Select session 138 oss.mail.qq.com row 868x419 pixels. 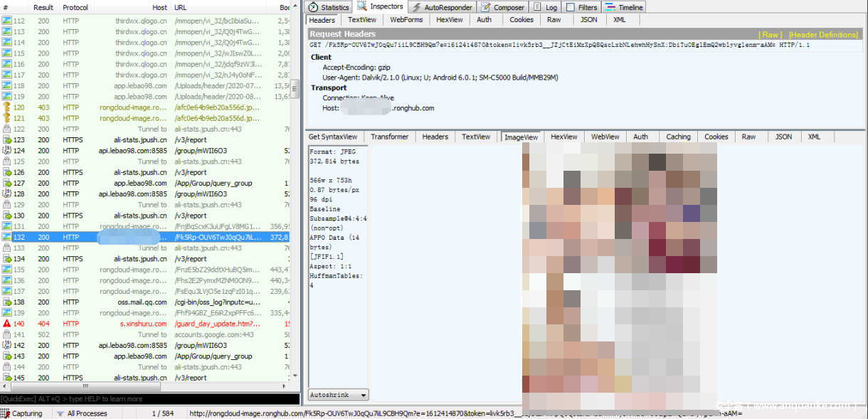pyautogui.click(x=146, y=302)
